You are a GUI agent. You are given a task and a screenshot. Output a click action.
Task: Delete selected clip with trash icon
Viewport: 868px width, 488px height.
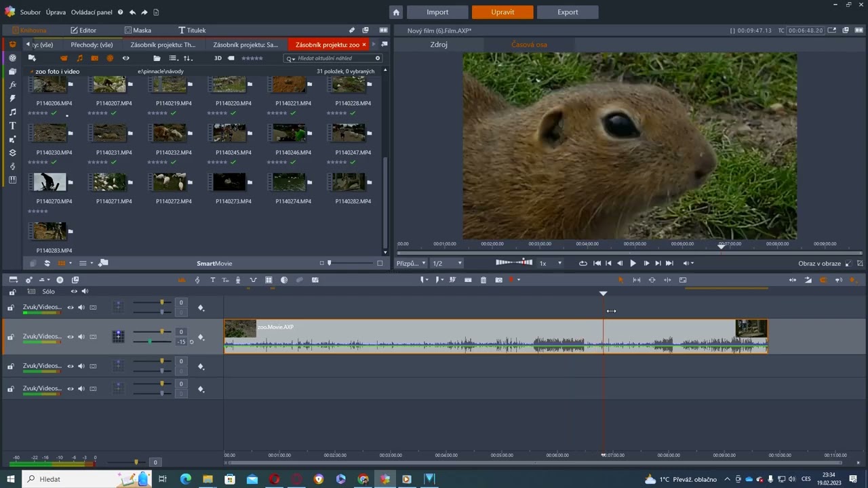coord(484,280)
